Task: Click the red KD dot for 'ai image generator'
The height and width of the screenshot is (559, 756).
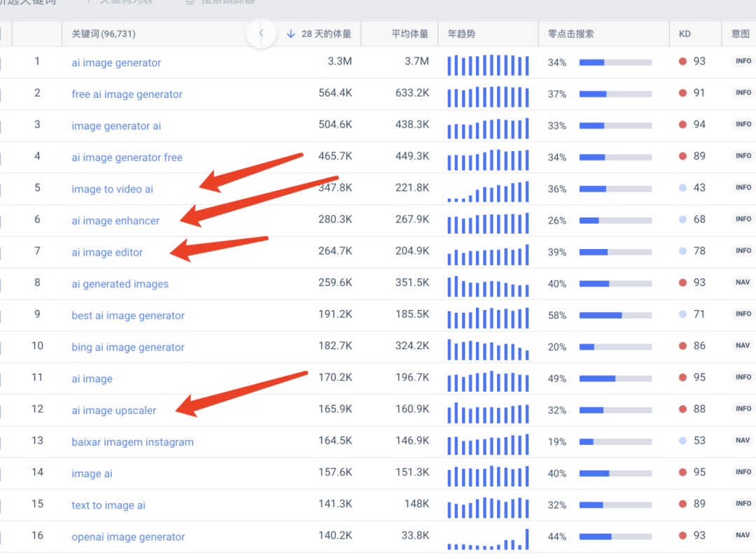Action: 682,61
